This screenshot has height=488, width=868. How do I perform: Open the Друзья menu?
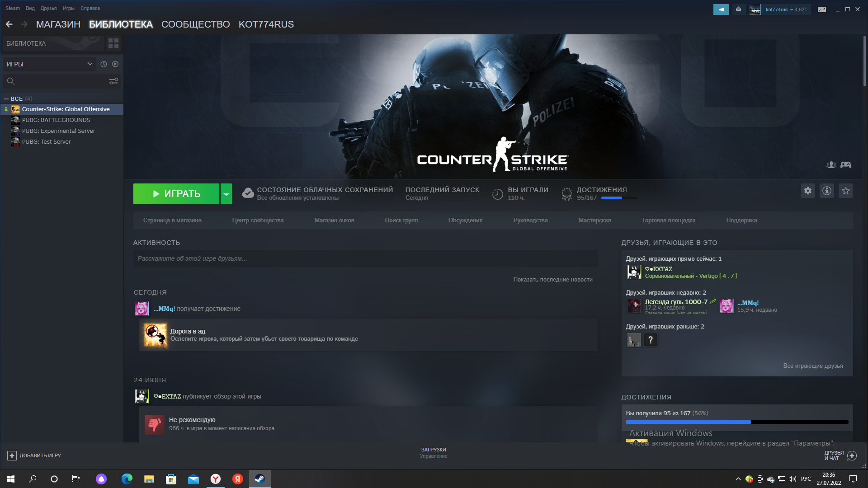tap(48, 8)
